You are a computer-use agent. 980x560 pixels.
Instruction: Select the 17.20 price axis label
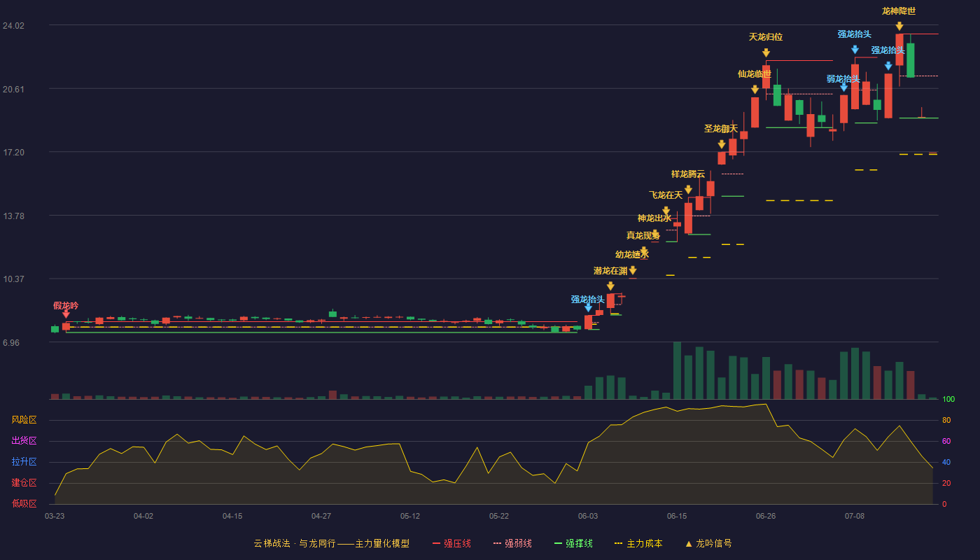click(x=13, y=153)
